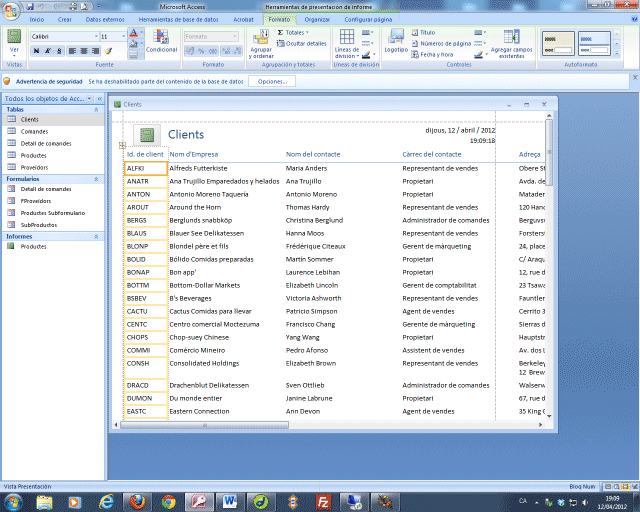Toggle underline (S) formatting
This screenshot has height=512, width=640.
(59, 51)
